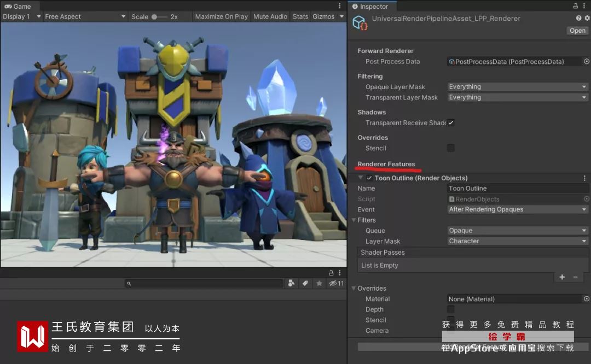The height and width of the screenshot is (364, 591).
Task: Open the help reference icon for the asset
Action: tap(578, 18)
